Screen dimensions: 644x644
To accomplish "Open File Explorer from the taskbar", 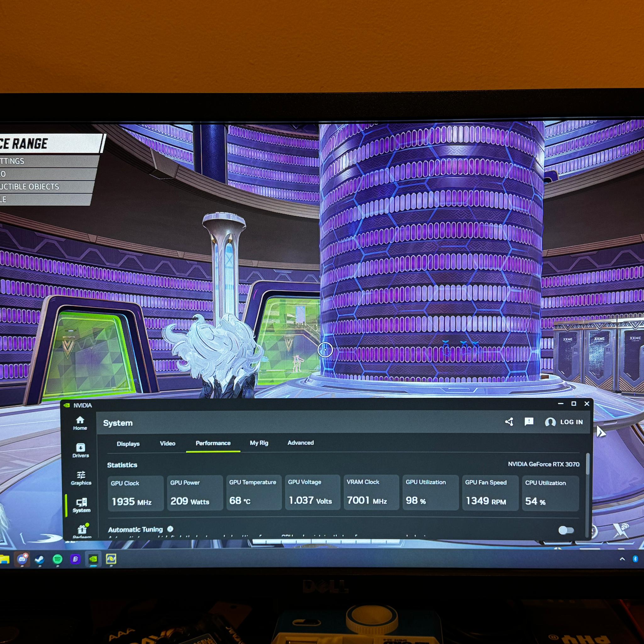I will click(4, 559).
